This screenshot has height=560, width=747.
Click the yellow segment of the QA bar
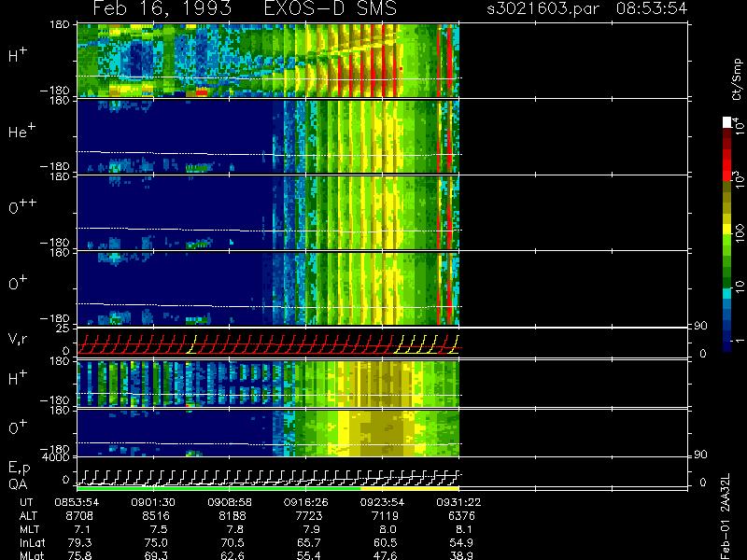(x=410, y=488)
